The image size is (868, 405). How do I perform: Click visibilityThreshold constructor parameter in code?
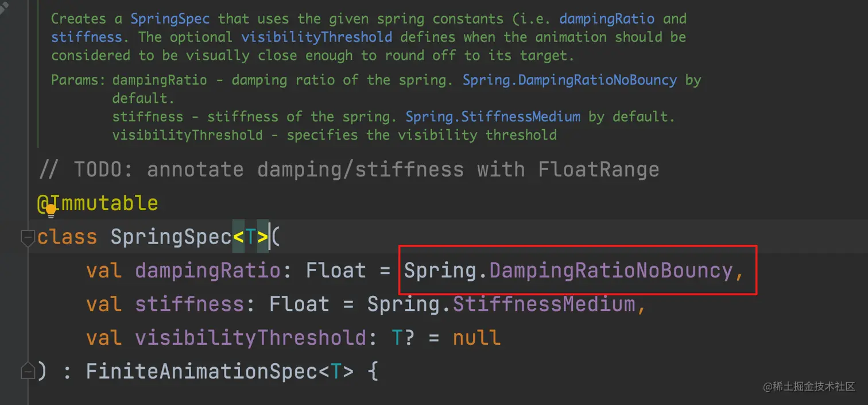coord(250,337)
